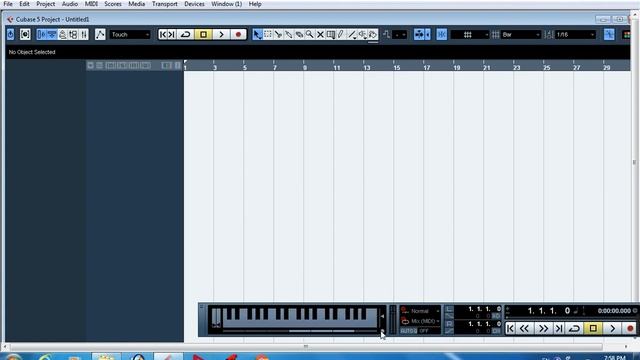Viewport: 640px width, 360px height.
Task: Toggle Snap to Zero Crossing icon
Action: coord(387,35)
